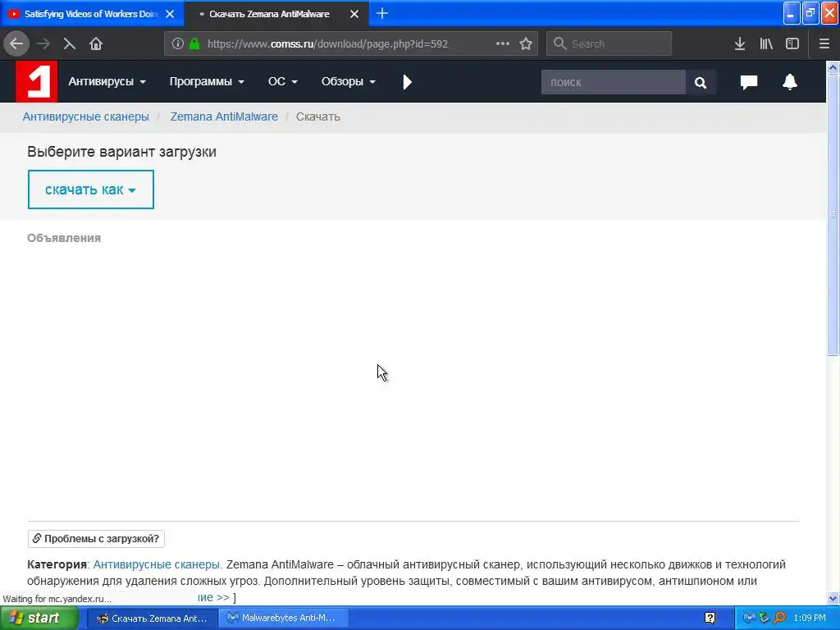
Task: Click the green padlock security icon
Action: [194, 43]
